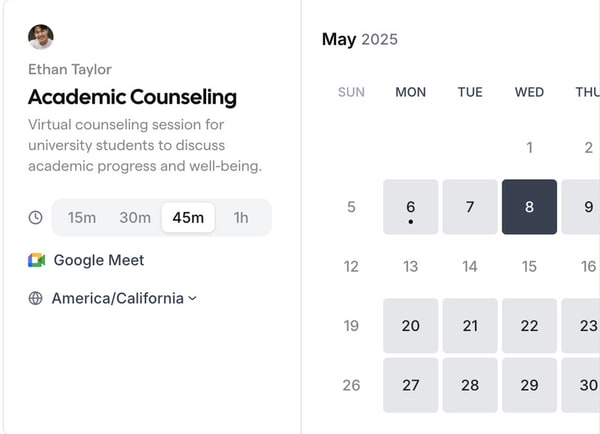Pick May 29 date cell
The height and width of the screenshot is (434, 600).
point(529,385)
